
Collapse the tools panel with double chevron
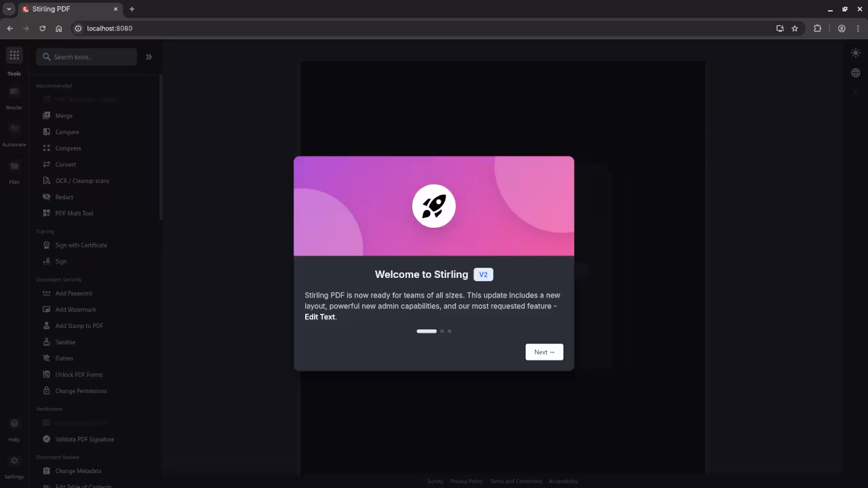149,57
